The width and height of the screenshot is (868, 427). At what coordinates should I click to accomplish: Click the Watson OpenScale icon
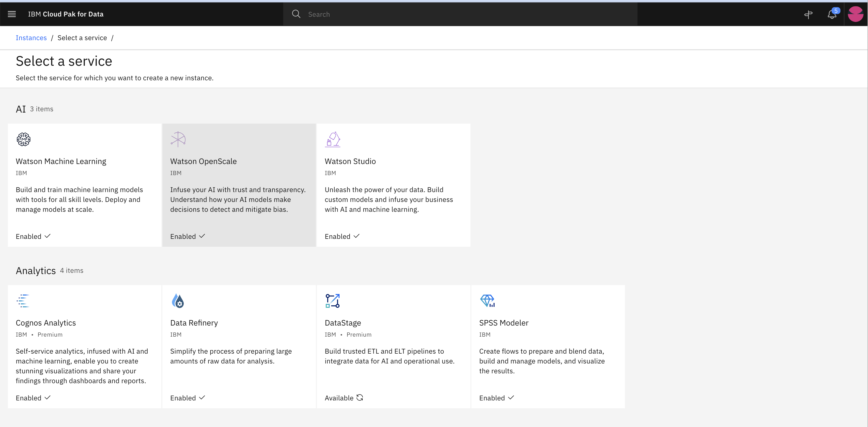coord(178,139)
